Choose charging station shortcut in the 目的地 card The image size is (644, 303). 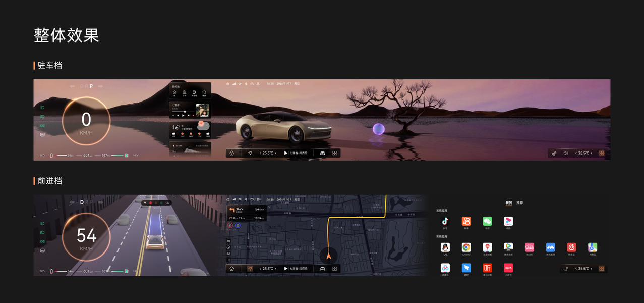[194, 93]
